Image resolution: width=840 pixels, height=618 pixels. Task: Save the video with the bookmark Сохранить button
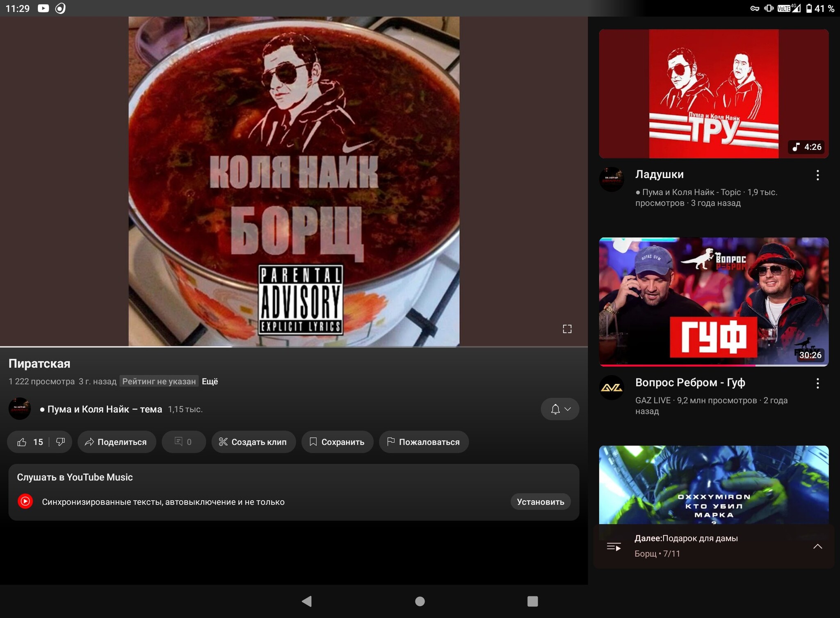[x=337, y=442]
